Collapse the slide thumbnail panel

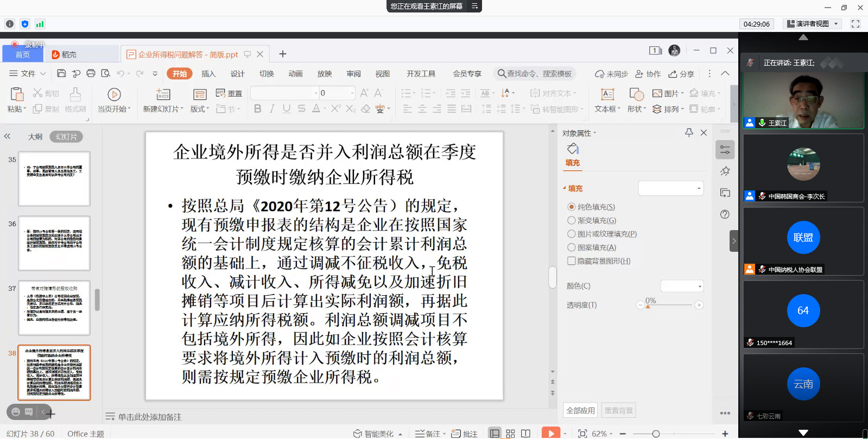7,136
